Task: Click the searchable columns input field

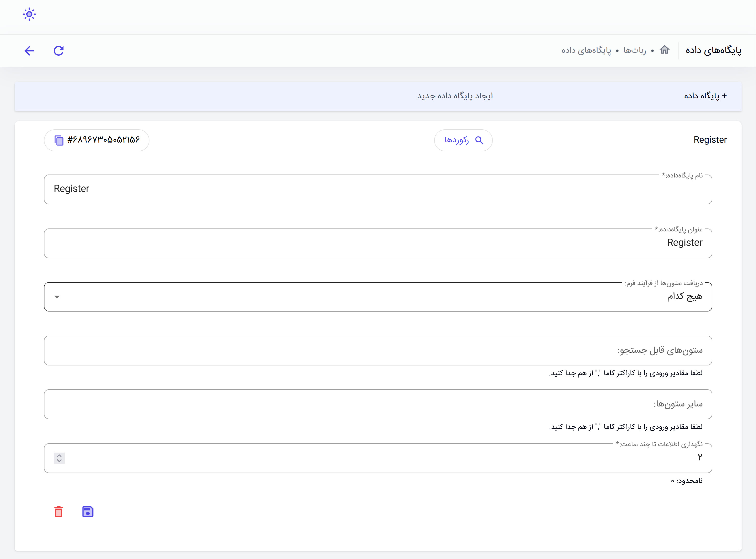Action: [x=378, y=351]
